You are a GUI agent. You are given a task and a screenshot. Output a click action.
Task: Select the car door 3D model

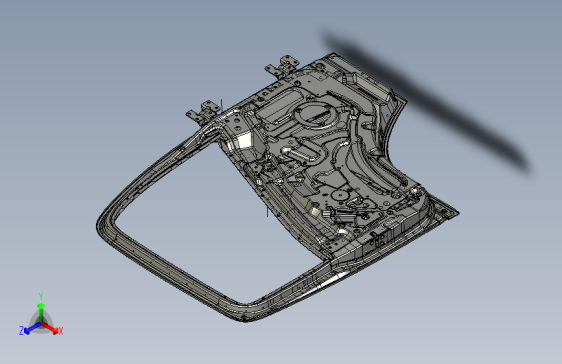278,188
